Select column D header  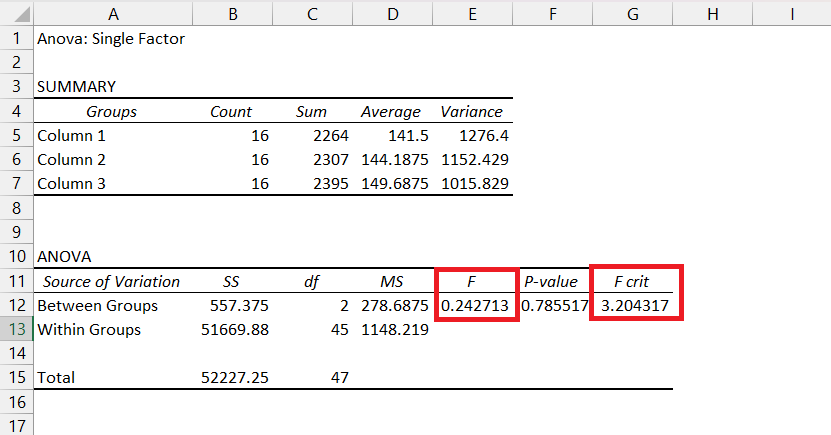[393, 14]
